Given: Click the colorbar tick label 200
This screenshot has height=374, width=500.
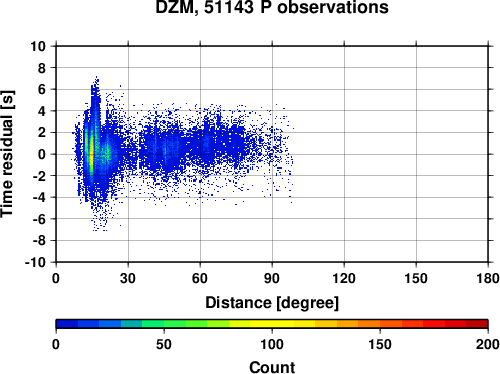Looking at the screenshot, I should tap(488, 344).
